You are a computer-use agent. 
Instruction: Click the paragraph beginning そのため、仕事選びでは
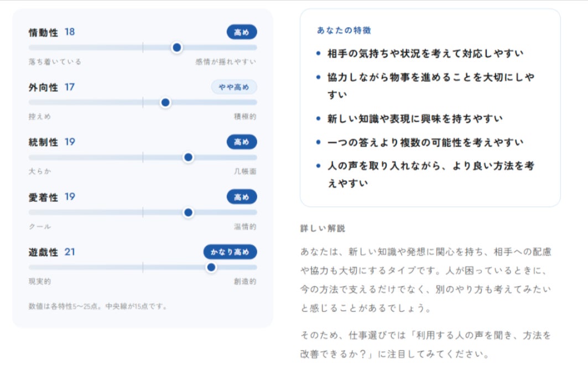tap(425, 345)
